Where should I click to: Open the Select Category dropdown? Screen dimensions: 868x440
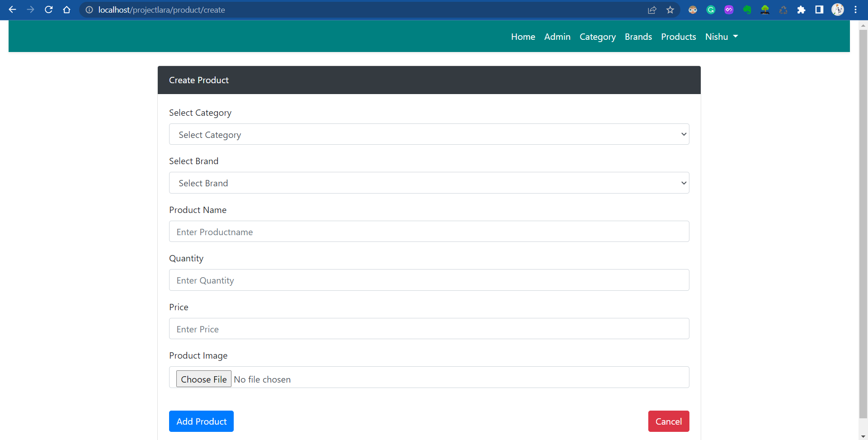click(x=429, y=134)
